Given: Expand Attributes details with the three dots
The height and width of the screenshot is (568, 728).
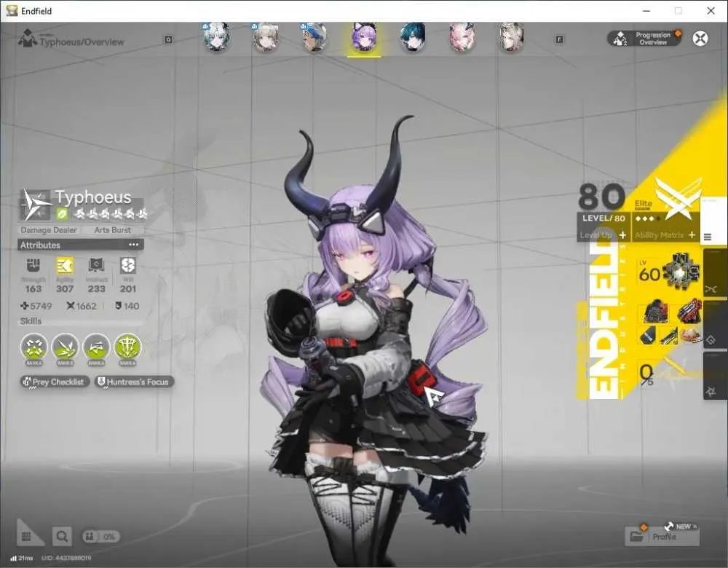Looking at the screenshot, I should (134, 245).
